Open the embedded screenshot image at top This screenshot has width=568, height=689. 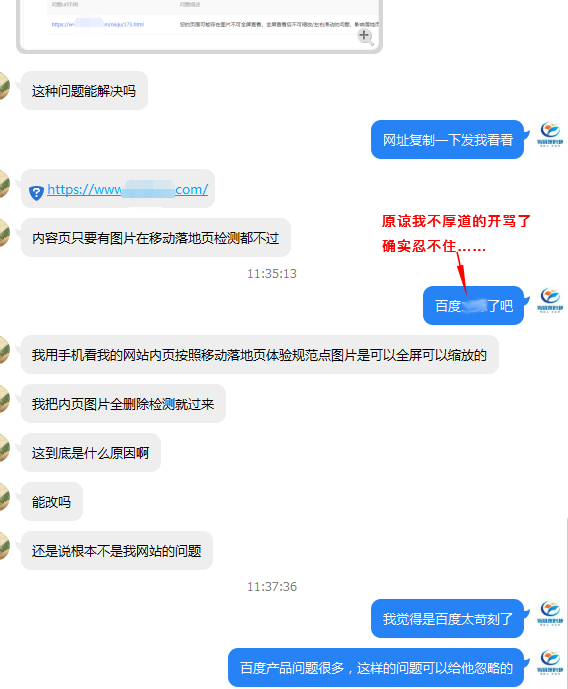[x=199, y=25]
